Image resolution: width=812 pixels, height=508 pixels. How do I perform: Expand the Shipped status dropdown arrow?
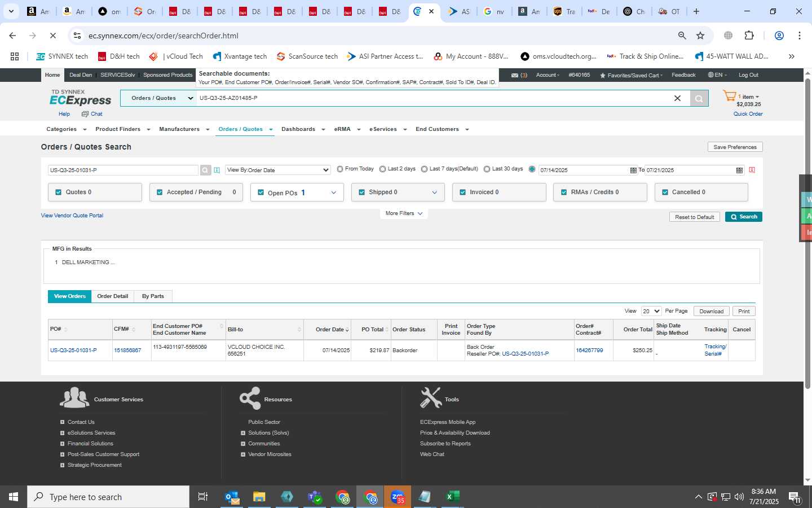click(434, 192)
